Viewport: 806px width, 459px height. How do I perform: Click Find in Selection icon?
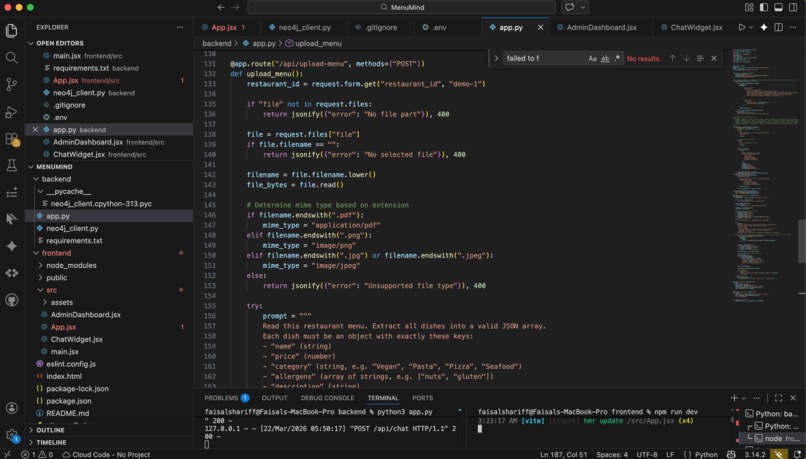(700, 58)
